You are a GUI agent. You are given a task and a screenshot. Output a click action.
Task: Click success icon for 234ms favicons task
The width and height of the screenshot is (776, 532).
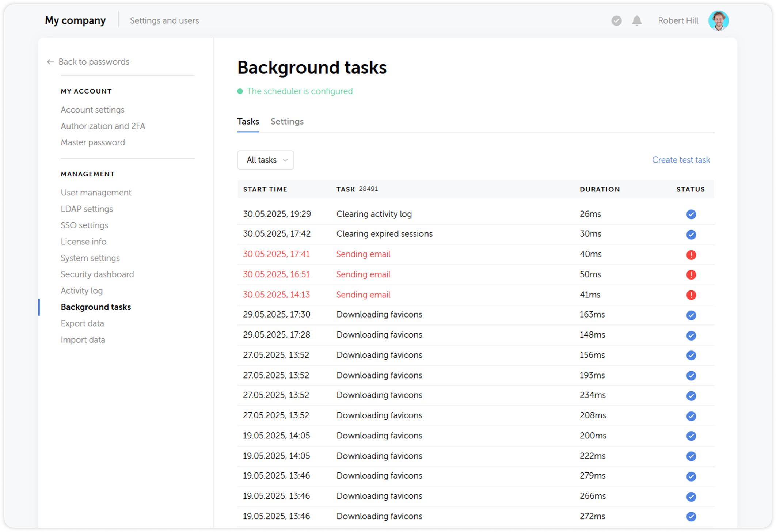691,396
